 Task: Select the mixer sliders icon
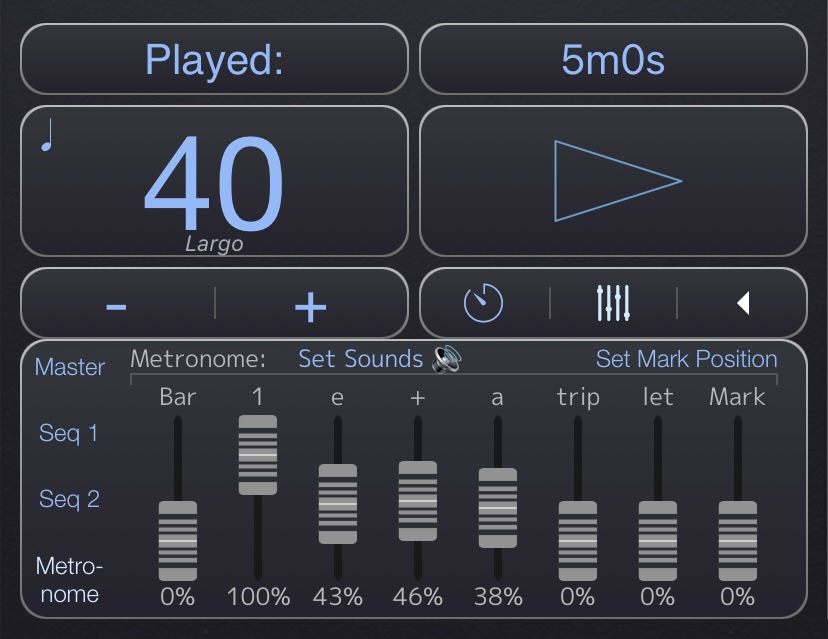click(x=613, y=301)
